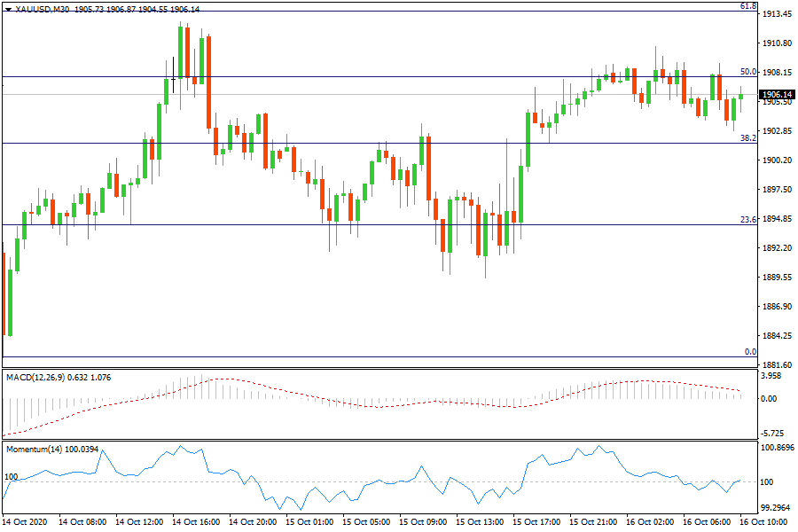Click the 1884.25 price scale label

tap(777, 336)
